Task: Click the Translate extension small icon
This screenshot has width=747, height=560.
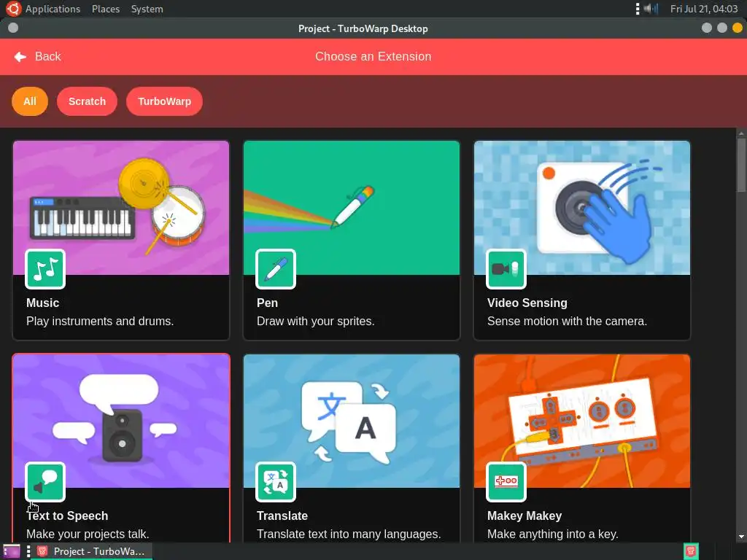Action: (276, 482)
